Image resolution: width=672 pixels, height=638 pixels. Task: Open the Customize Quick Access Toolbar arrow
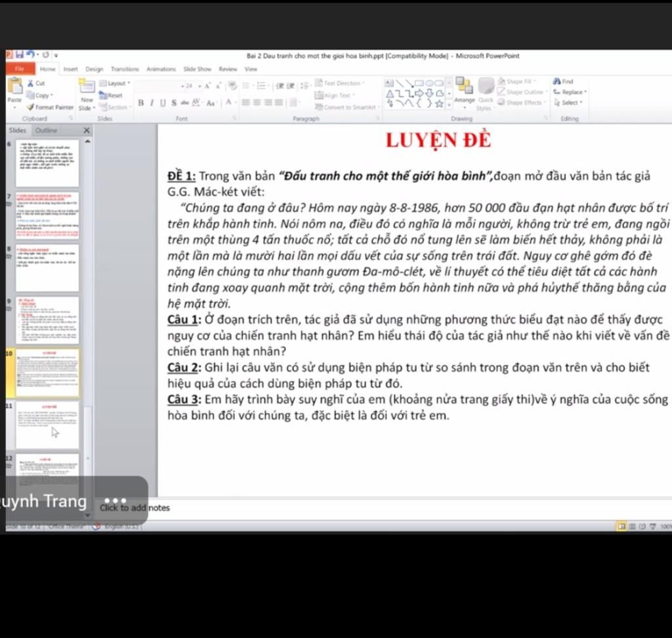56,55
